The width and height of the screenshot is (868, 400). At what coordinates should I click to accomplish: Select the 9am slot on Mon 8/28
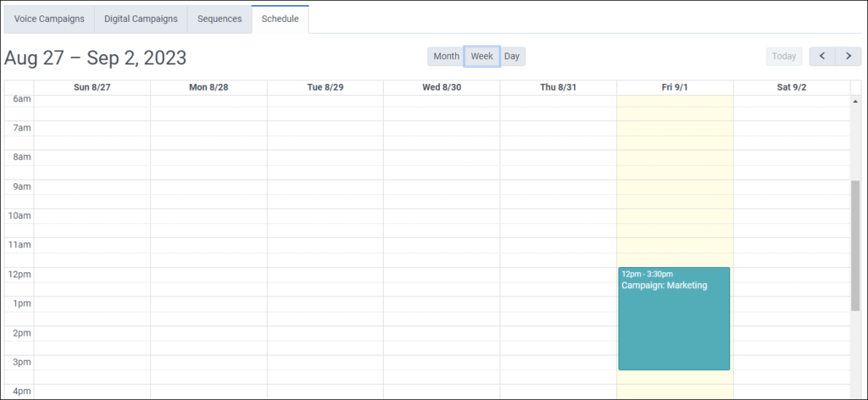click(209, 187)
